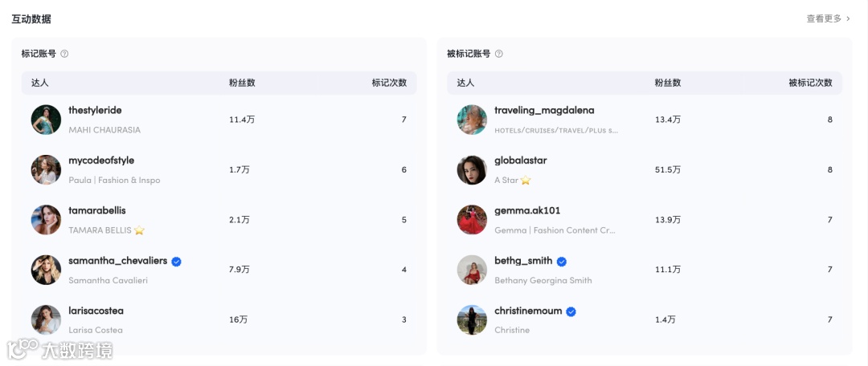
Task: Open traveling_magdalena username link
Action: 544,110
